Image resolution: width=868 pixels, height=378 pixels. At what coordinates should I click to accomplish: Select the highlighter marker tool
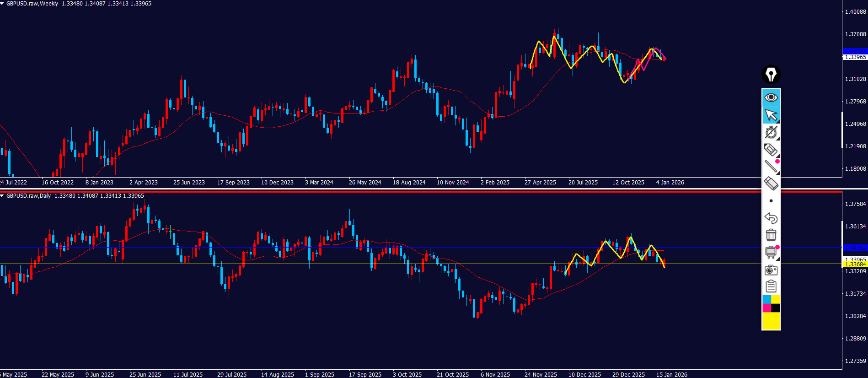771,150
